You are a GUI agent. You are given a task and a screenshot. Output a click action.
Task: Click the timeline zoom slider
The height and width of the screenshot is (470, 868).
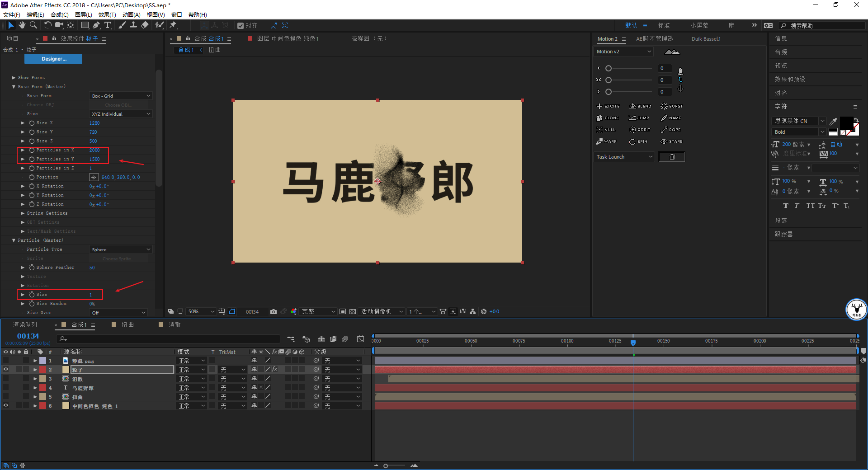click(x=394, y=465)
